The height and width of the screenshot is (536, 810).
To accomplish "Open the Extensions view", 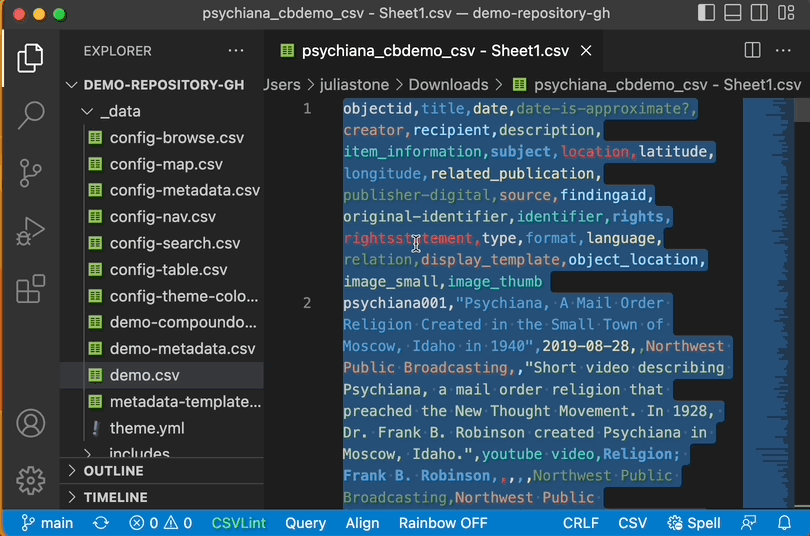I will point(30,289).
